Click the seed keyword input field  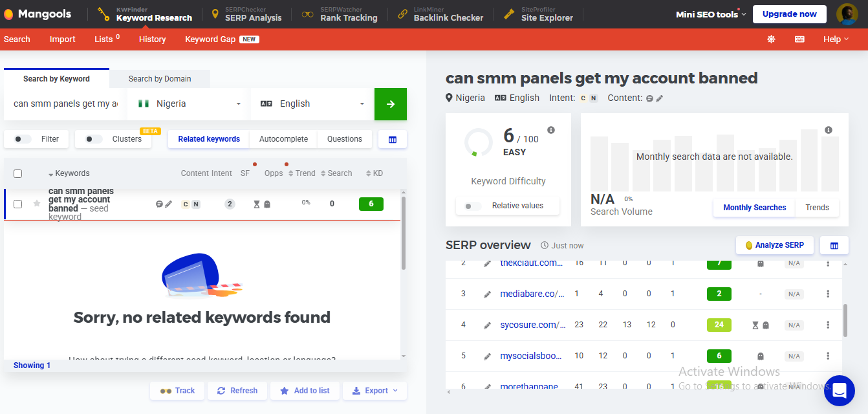click(65, 104)
